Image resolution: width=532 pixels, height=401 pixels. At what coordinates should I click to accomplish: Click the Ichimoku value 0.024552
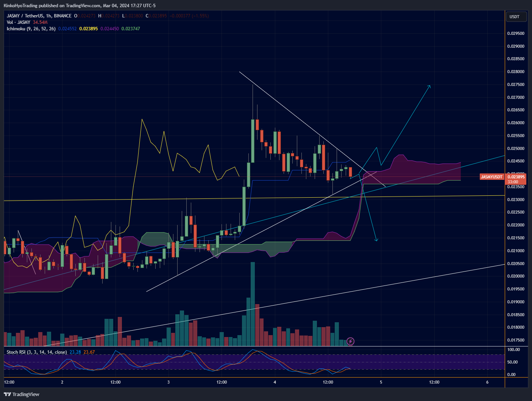[x=67, y=29]
